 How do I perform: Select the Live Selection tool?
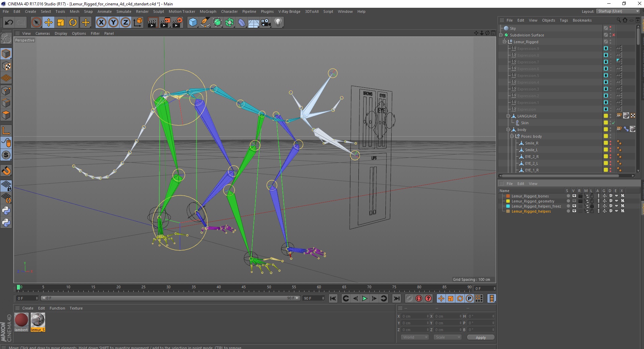click(x=36, y=23)
